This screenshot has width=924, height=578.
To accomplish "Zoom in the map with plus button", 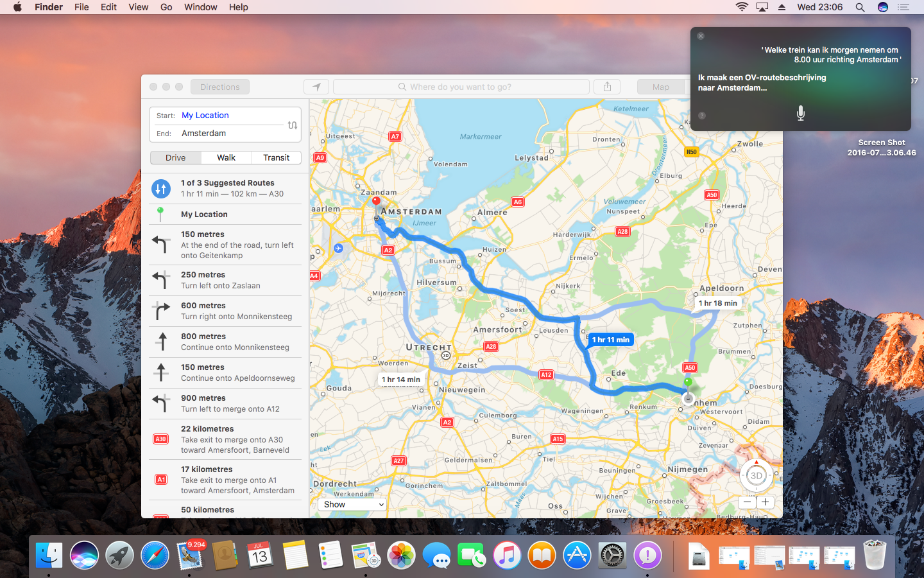I will pos(765,502).
